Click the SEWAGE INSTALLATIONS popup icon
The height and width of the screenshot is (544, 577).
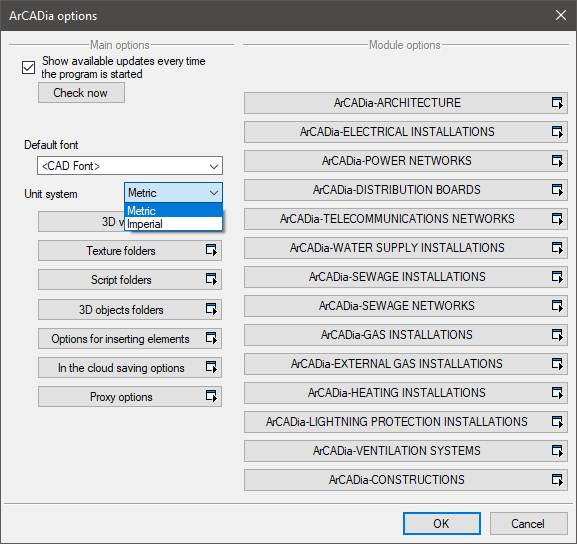click(x=557, y=277)
